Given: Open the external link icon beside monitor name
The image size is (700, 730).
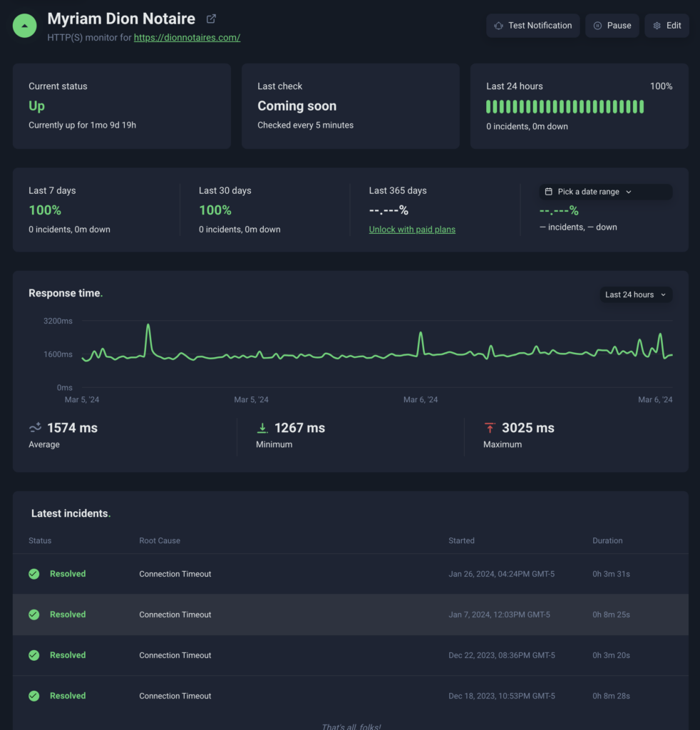Looking at the screenshot, I should (211, 19).
